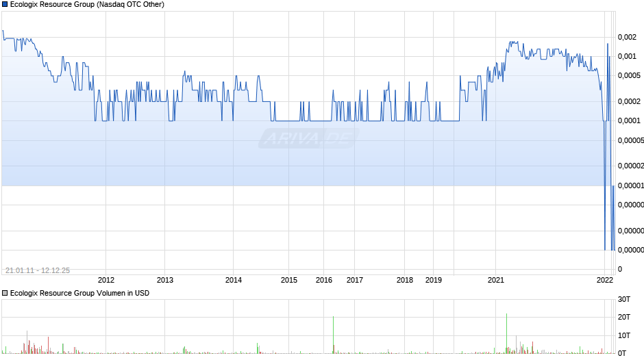The width and height of the screenshot is (644, 360).
Task: Click the 0T volume axis label
Action: (x=622, y=353)
